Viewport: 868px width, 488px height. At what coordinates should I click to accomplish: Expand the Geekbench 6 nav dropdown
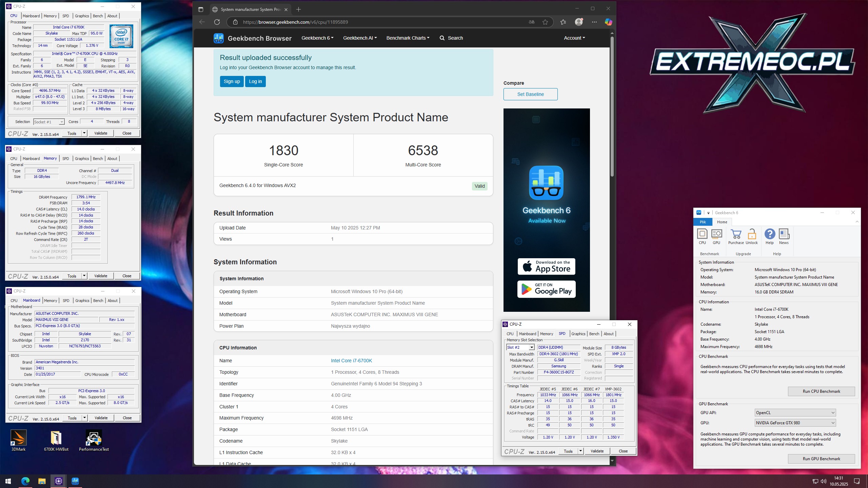317,38
